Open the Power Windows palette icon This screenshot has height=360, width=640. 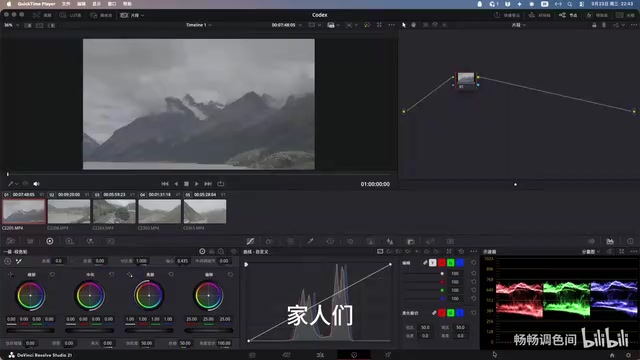pos(330,241)
